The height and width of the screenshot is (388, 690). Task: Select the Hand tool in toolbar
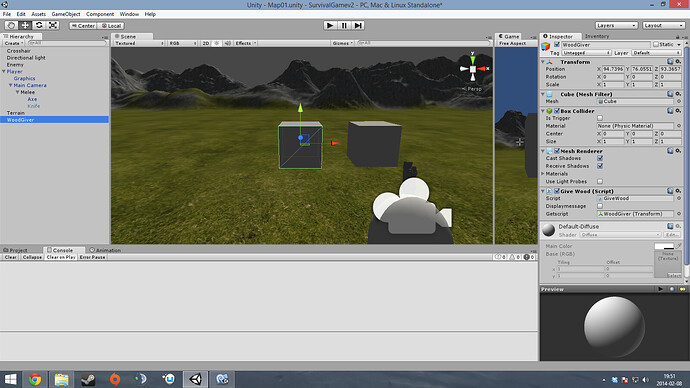11,26
